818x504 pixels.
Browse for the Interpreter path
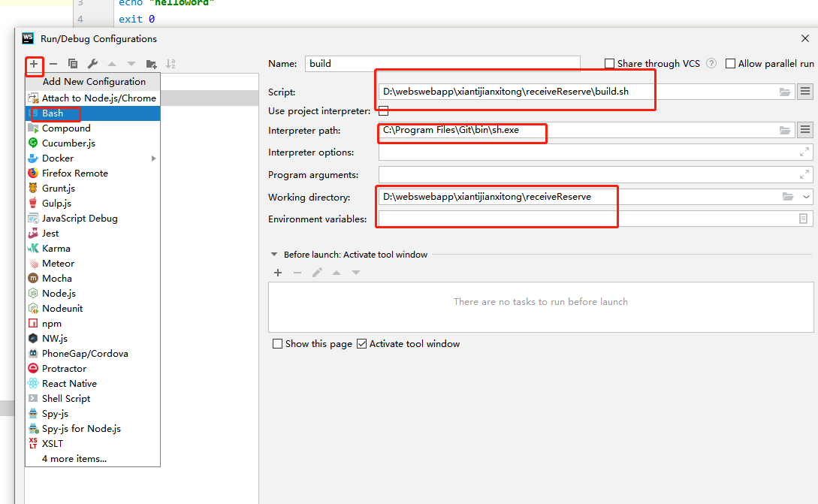click(x=784, y=129)
